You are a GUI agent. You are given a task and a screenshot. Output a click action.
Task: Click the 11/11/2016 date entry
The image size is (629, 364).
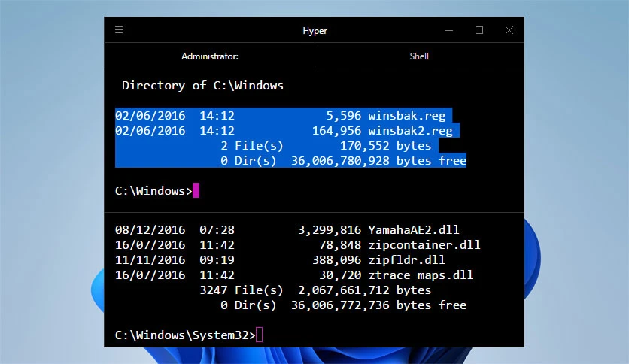tap(150, 260)
